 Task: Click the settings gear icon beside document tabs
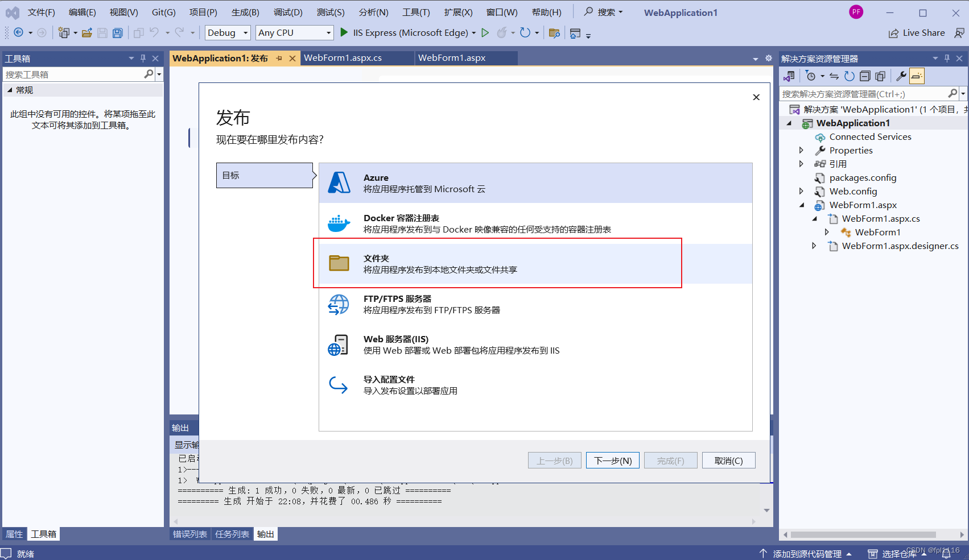[x=769, y=58]
